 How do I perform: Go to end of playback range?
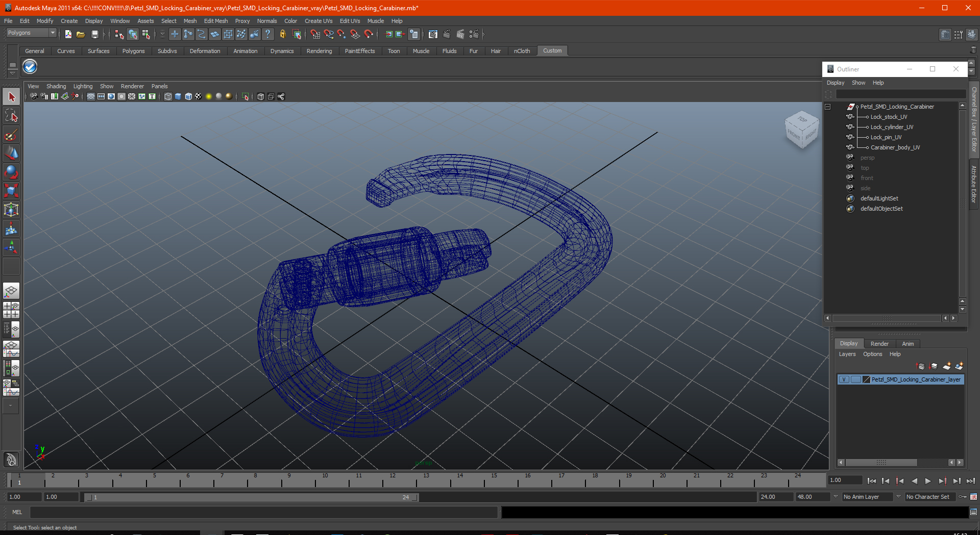coord(970,481)
